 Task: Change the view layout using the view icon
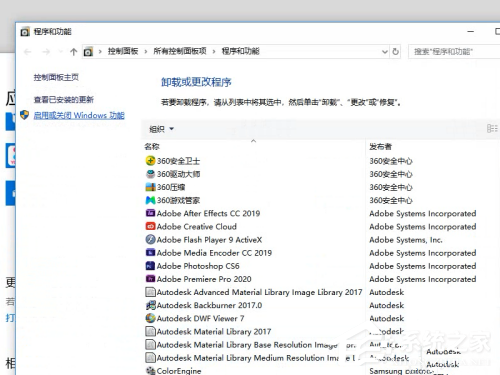point(492,129)
